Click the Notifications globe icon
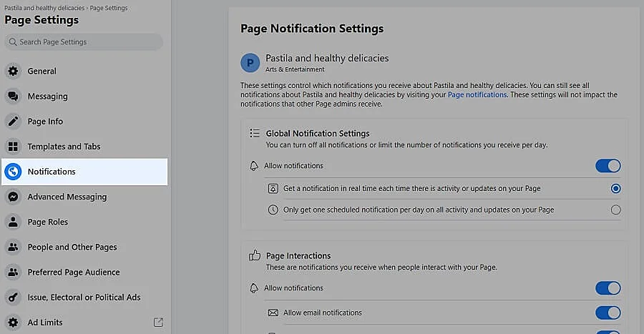The image size is (644, 334). [x=13, y=172]
